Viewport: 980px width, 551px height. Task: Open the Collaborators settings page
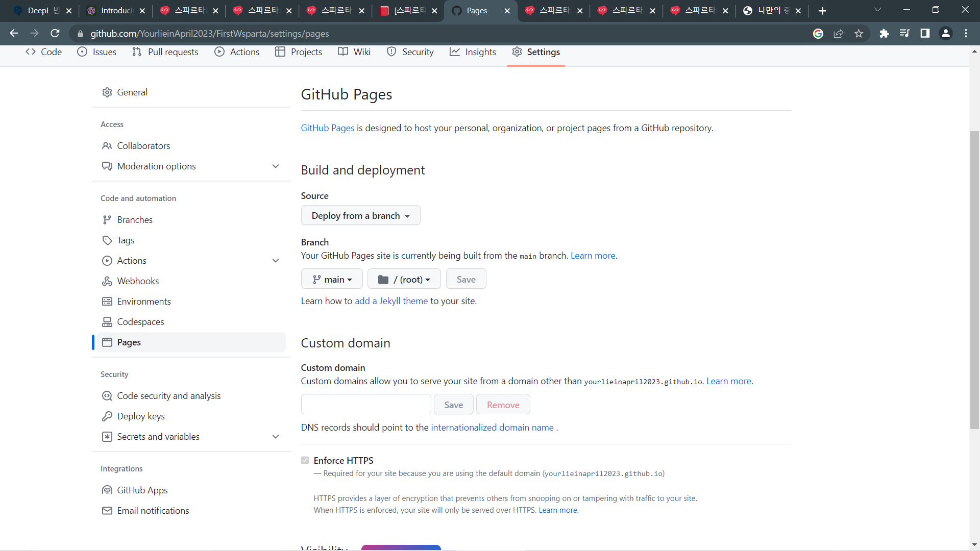pos(143,146)
